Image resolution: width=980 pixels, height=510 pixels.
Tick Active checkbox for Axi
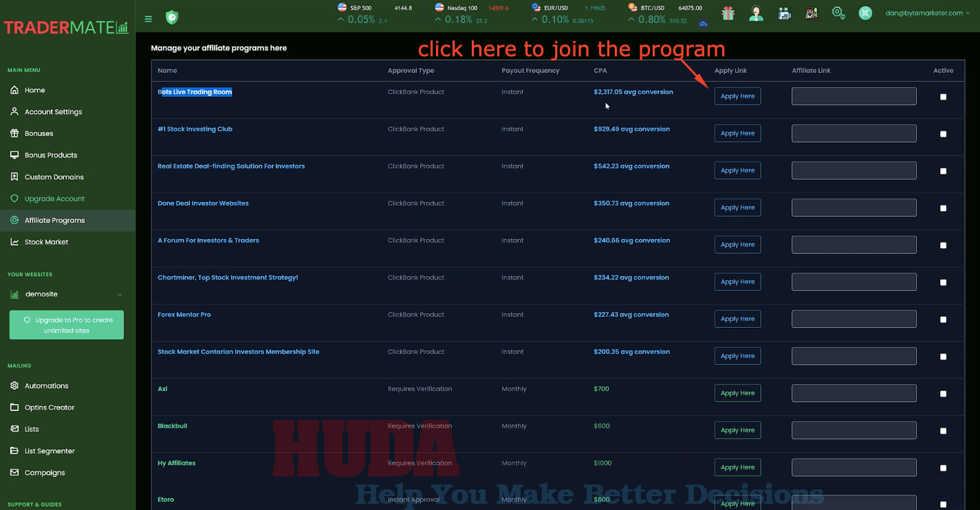943,394
